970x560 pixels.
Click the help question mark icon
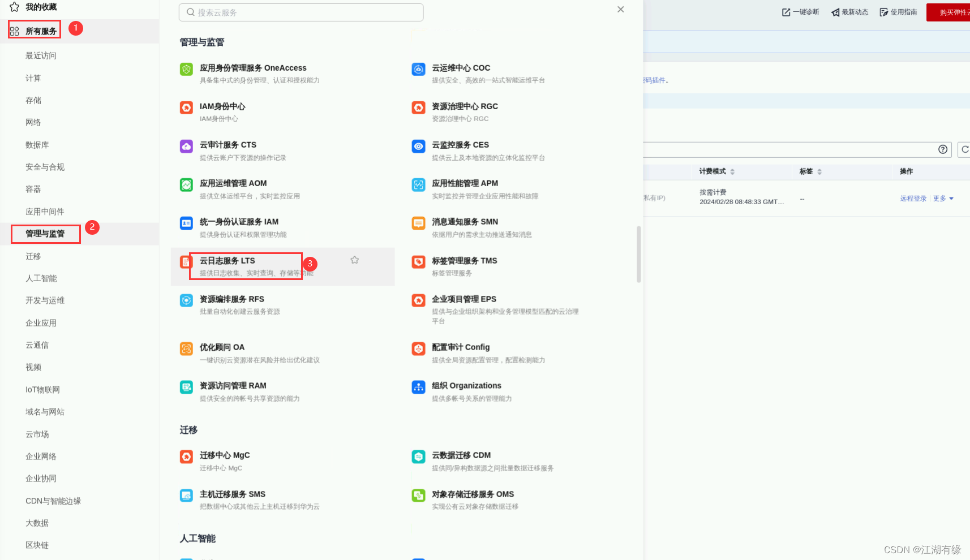pyautogui.click(x=943, y=149)
